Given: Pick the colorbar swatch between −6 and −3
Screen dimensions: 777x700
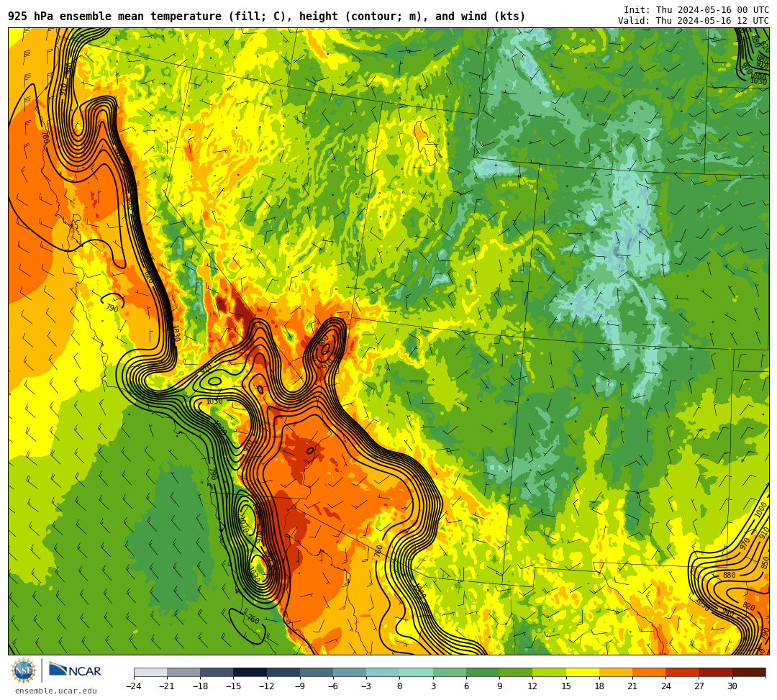Looking at the screenshot, I should pos(350,672).
